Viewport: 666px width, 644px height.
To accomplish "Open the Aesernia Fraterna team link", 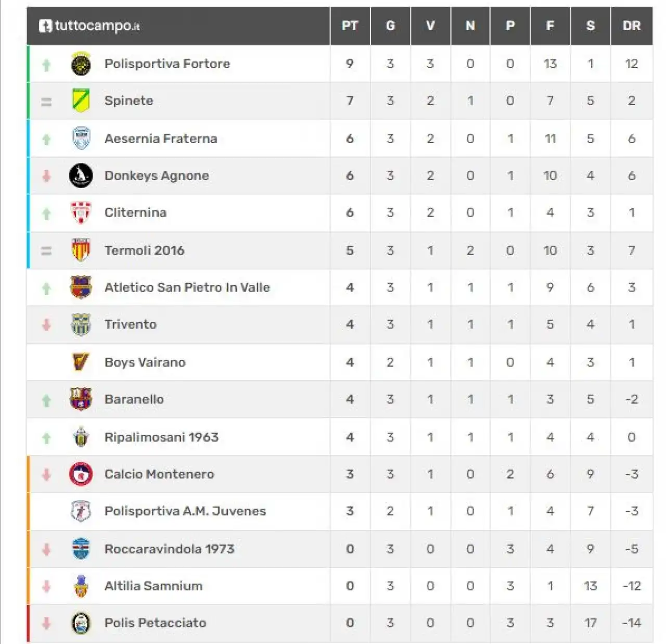I will (161, 138).
